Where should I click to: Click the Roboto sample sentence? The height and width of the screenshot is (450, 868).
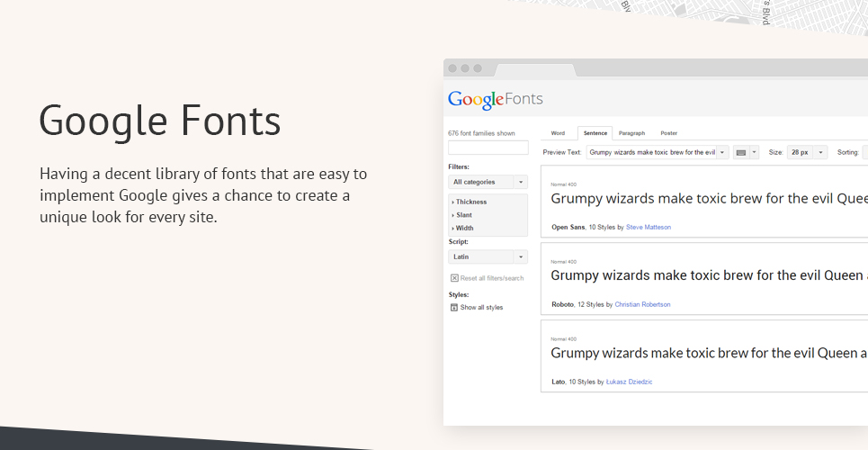(x=709, y=275)
